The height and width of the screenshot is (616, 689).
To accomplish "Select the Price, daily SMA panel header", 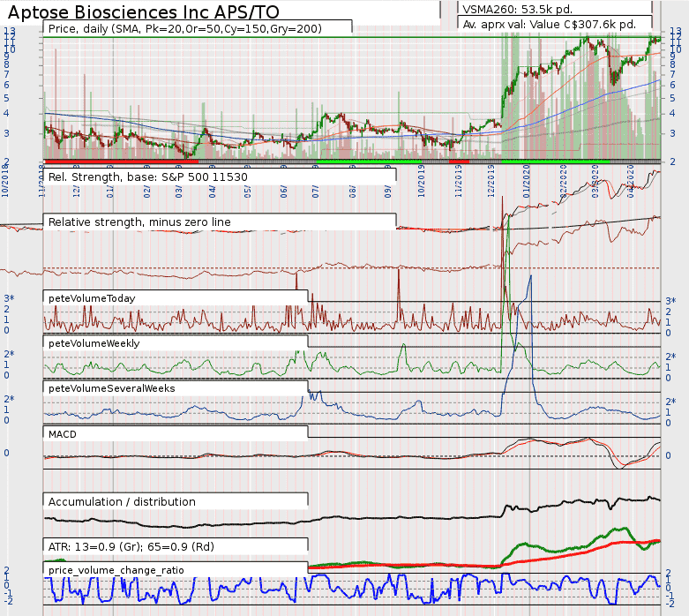I will [185, 28].
